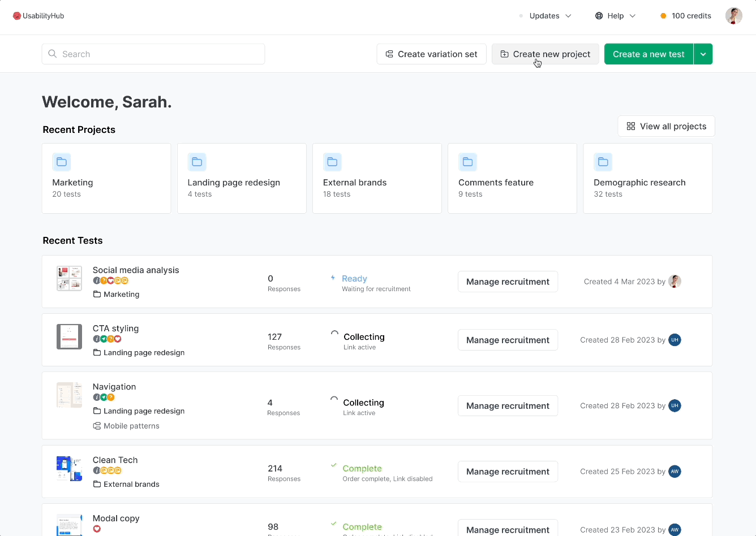
Task: Click Create variation set button
Action: [x=431, y=54]
